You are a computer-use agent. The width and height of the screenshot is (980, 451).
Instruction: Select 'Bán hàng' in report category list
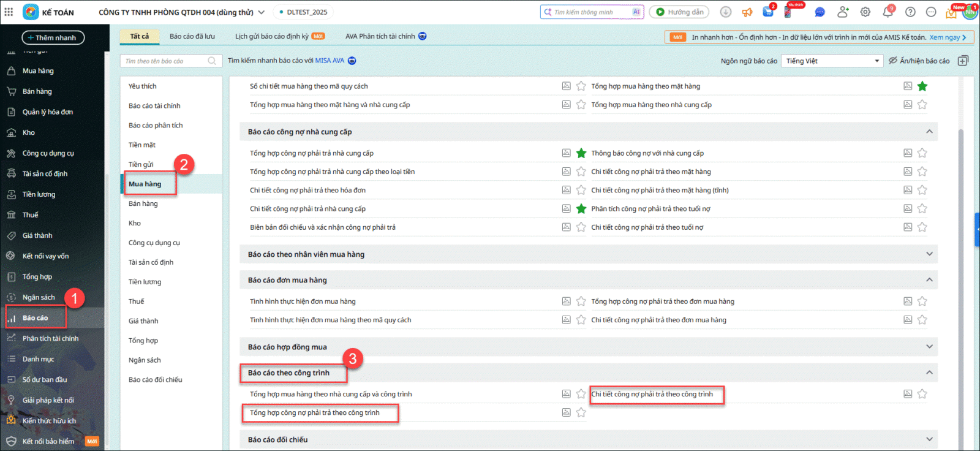click(143, 203)
